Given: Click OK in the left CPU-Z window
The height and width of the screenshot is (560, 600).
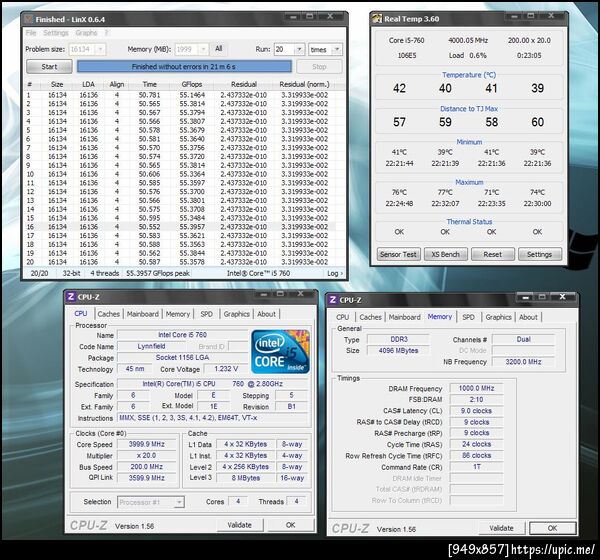Looking at the screenshot, I should coord(290,525).
